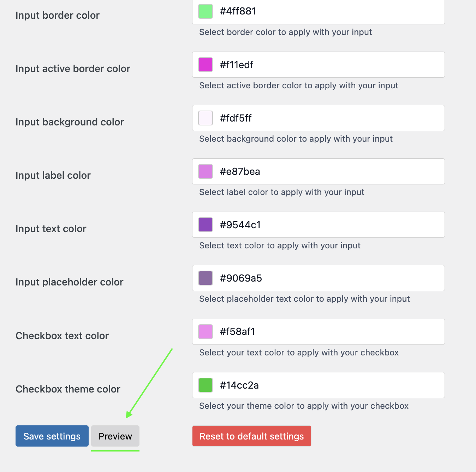Click the Input placeholder color swatch #9069a5
Viewport: 476px width, 472px height.
(x=205, y=278)
